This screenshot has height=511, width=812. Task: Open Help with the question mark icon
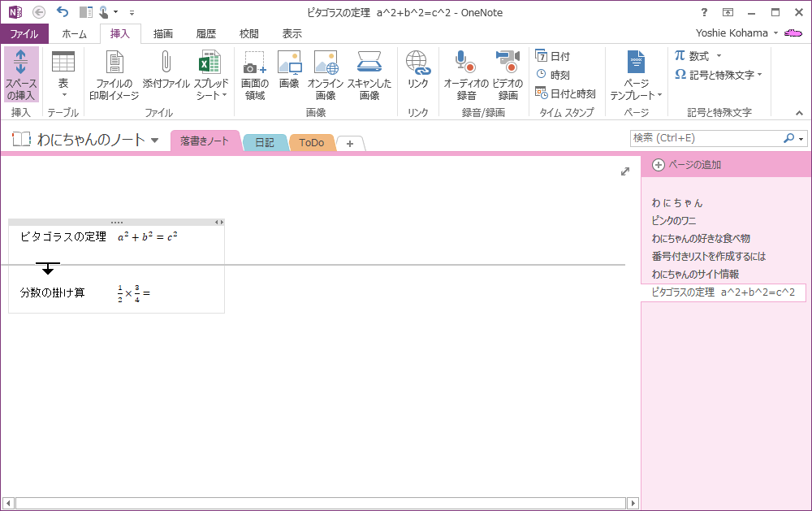click(704, 12)
